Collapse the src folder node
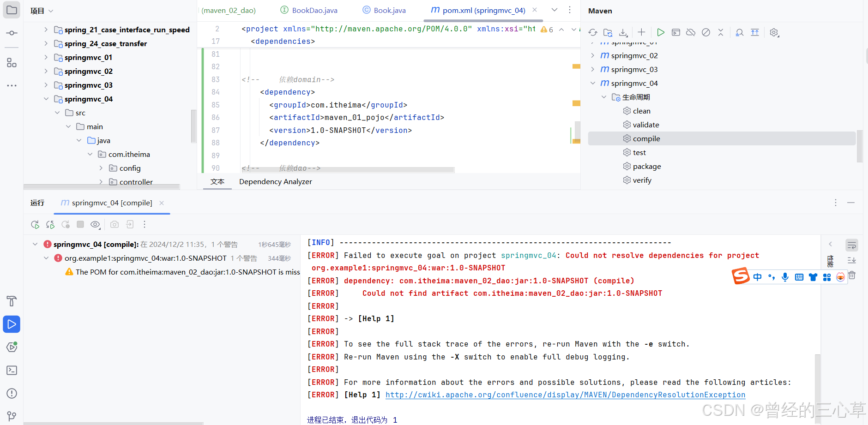 [x=57, y=113]
